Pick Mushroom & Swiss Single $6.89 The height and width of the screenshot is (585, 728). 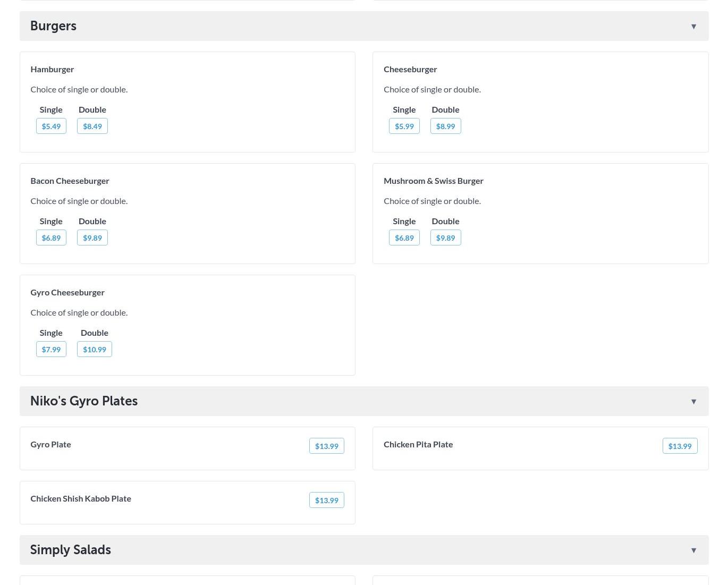coord(404,238)
